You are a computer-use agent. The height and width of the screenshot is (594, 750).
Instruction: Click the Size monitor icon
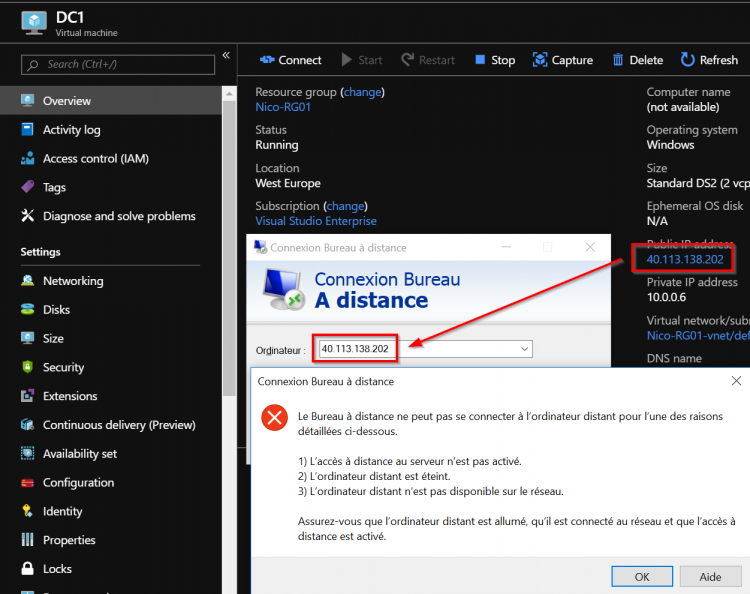click(x=28, y=338)
